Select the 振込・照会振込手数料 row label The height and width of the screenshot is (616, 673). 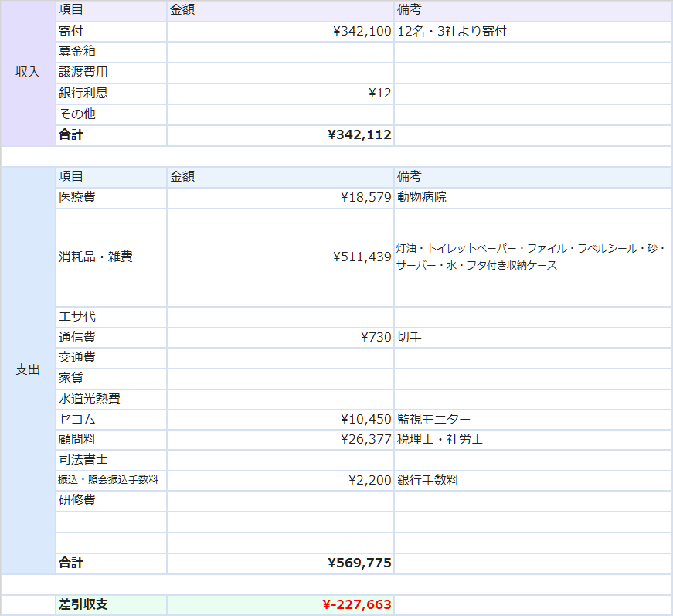coord(108,480)
